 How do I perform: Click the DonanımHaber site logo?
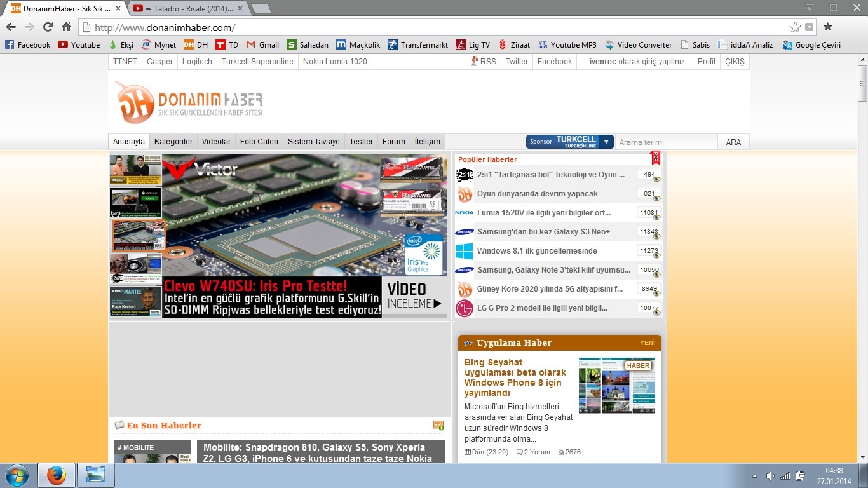[189, 102]
